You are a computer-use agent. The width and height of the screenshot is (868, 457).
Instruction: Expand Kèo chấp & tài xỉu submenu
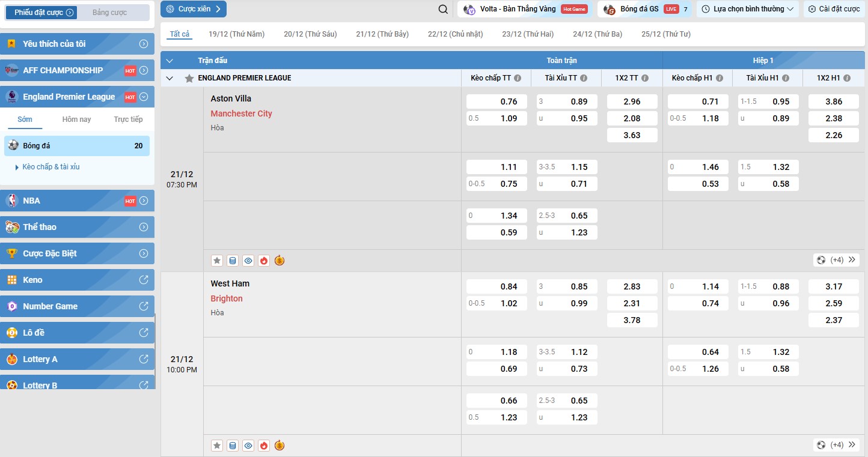click(47, 167)
